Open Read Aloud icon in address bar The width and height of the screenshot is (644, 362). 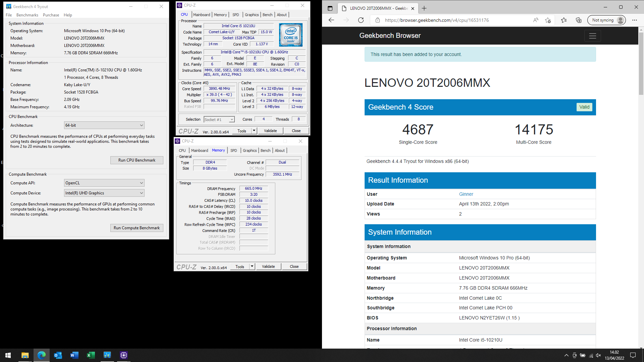click(536, 20)
